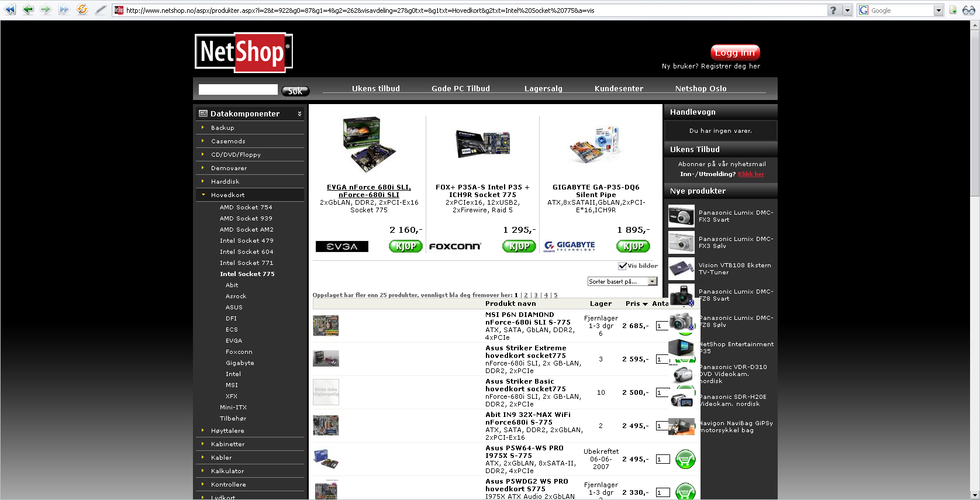The height and width of the screenshot is (500, 980).
Task: Open the address bar history dropdown arrow
Action: click(x=847, y=11)
